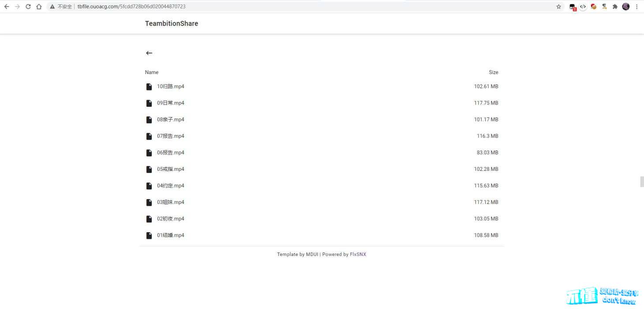
Task: Click file icon beside 05戒指.mp4
Action: [x=149, y=170]
